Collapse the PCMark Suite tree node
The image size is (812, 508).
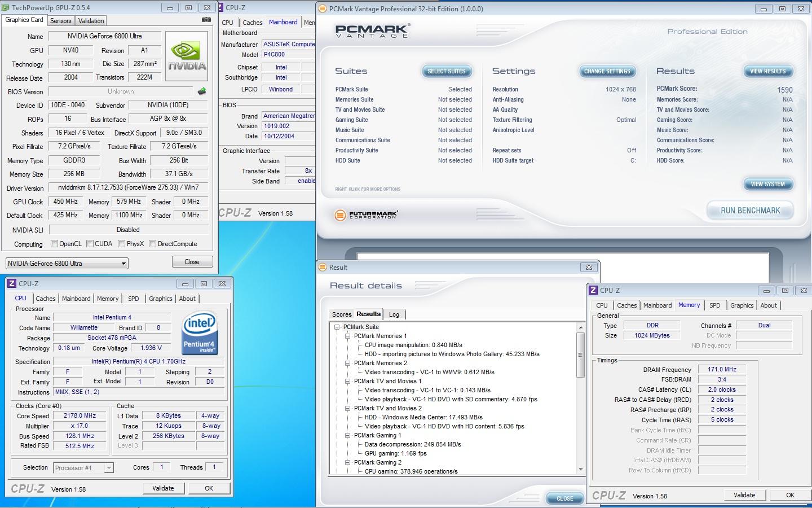pos(337,327)
